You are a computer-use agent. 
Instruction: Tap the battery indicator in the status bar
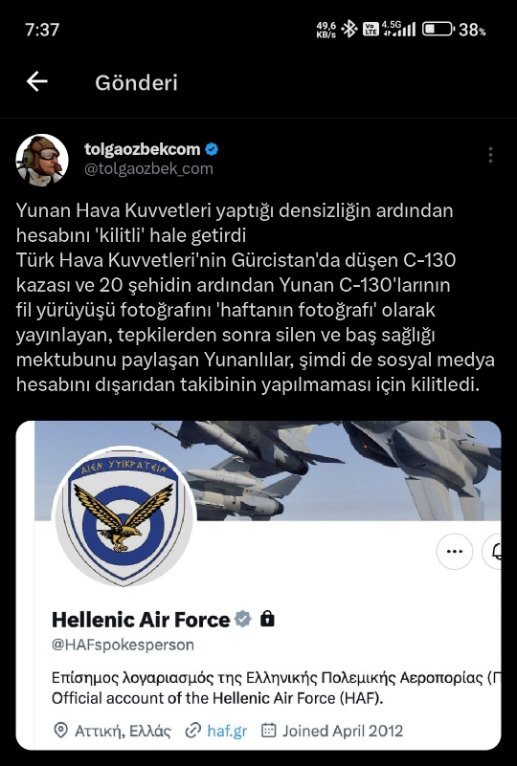coord(438,29)
